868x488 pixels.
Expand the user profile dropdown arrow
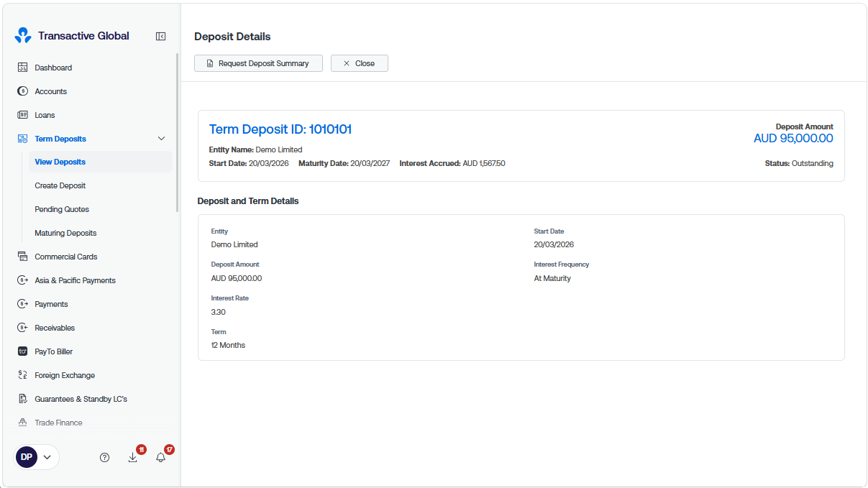coord(47,457)
